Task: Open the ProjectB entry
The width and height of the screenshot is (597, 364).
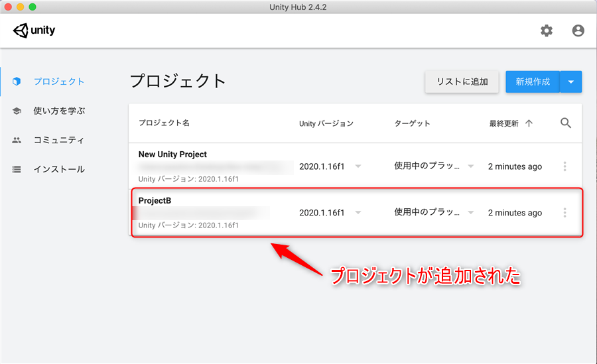Action: [x=155, y=201]
